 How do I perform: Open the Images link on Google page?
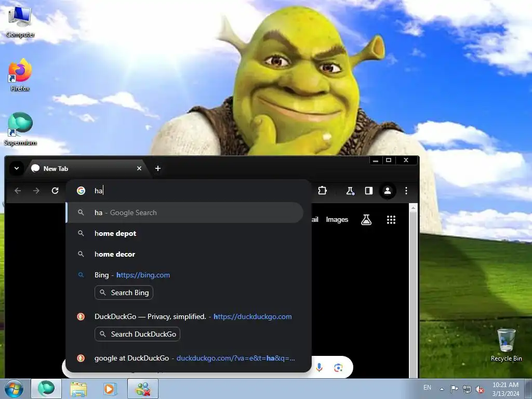click(x=337, y=220)
